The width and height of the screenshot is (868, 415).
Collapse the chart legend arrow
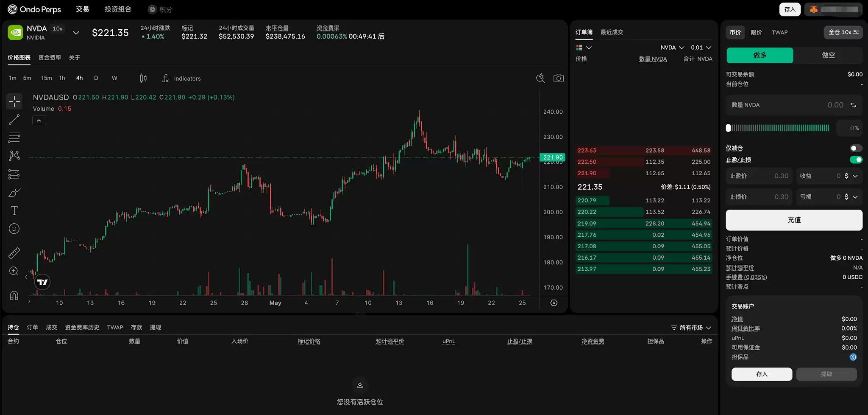(x=39, y=121)
